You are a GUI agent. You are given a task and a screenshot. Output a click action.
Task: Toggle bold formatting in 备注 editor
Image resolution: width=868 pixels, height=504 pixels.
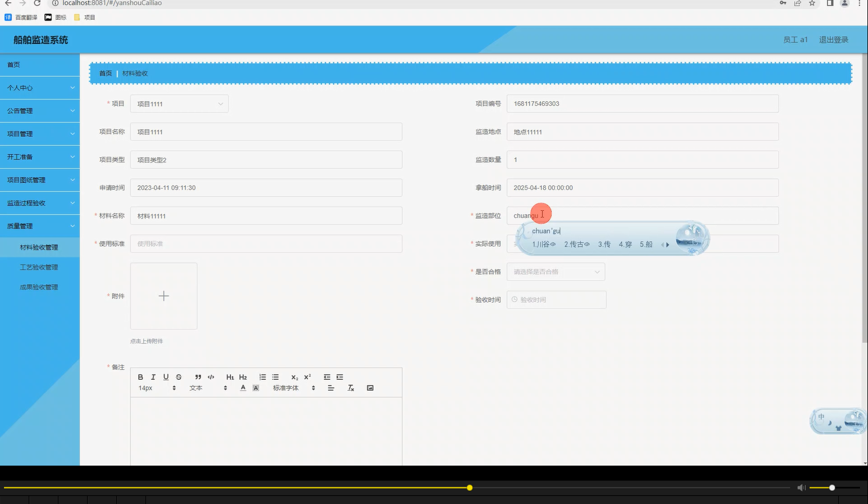pyautogui.click(x=140, y=377)
